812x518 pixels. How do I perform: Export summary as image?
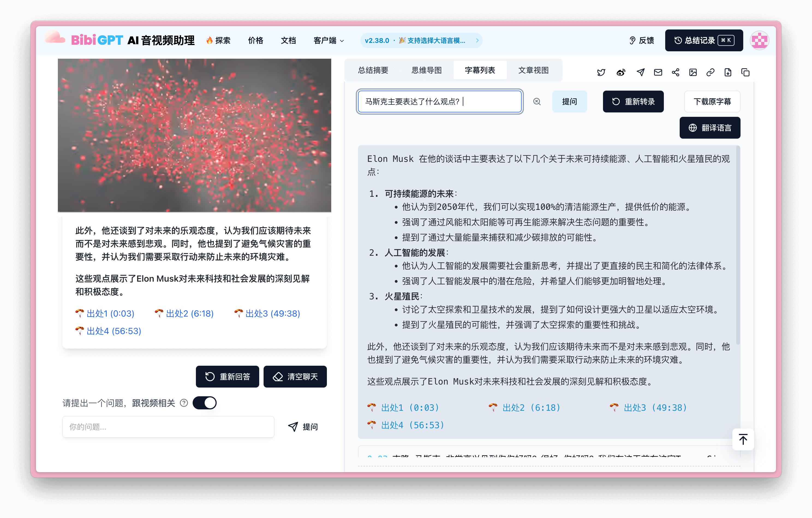(x=693, y=73)
